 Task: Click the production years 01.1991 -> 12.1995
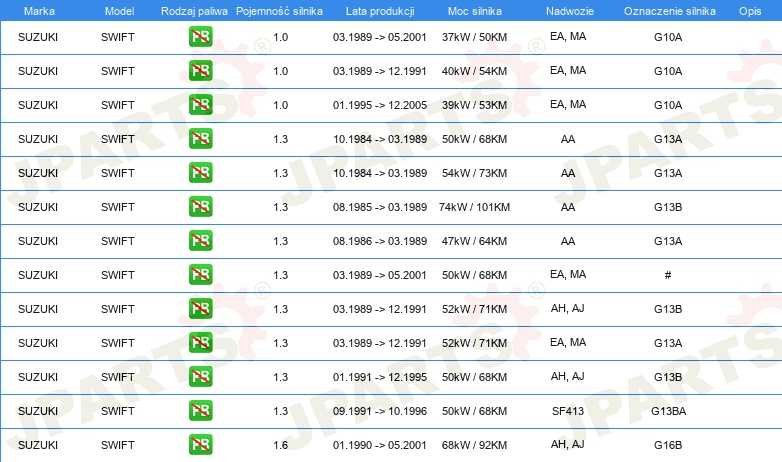tap(380, 377)
